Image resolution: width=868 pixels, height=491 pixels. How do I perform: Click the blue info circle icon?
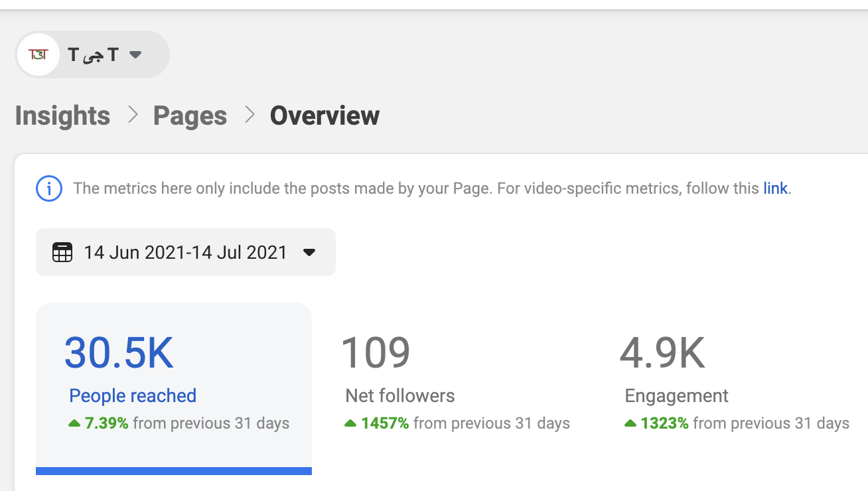pyautogui.click(x=49, y=188)
